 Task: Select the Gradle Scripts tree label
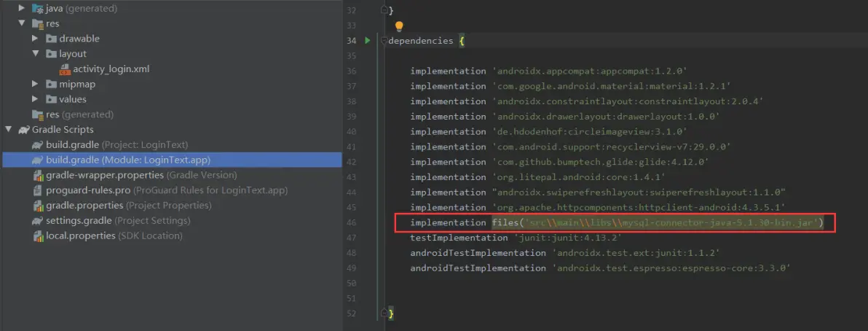(x=63, y=130)
